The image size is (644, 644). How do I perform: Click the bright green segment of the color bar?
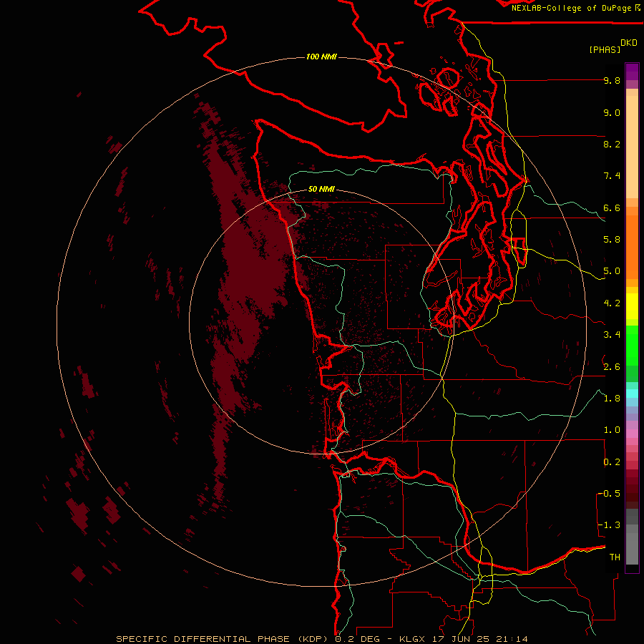pyautogui.click(x=632, y=345)
